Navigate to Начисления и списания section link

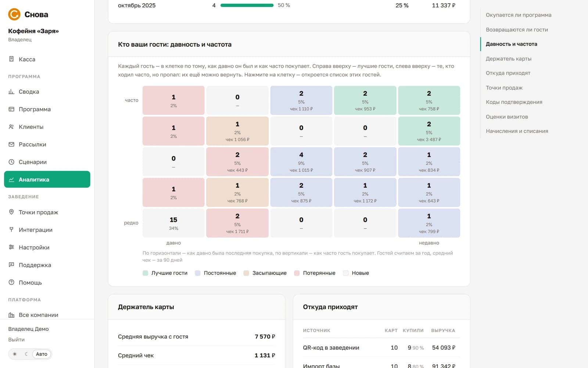point(517,131)
